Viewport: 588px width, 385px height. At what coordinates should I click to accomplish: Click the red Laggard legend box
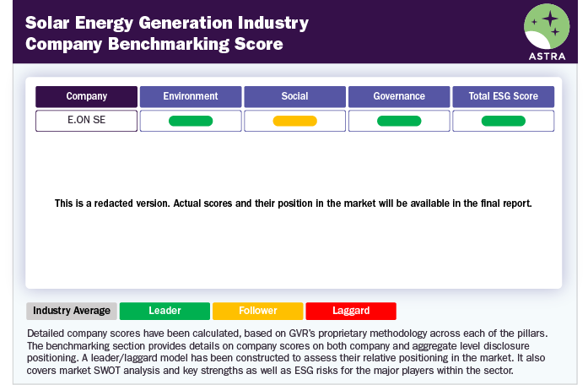pyautogui.click(x=350, y=311)
